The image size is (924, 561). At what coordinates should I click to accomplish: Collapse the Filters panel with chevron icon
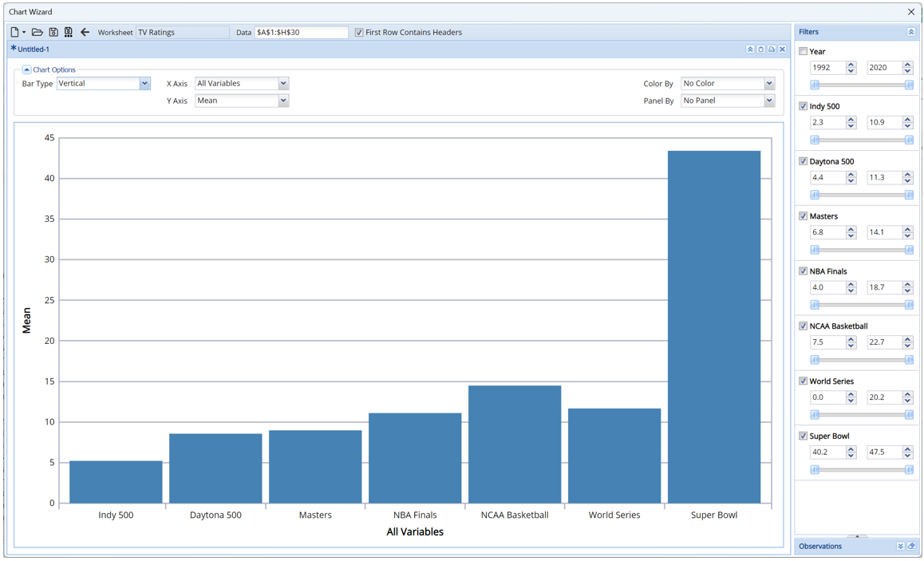tap(910, 32)
